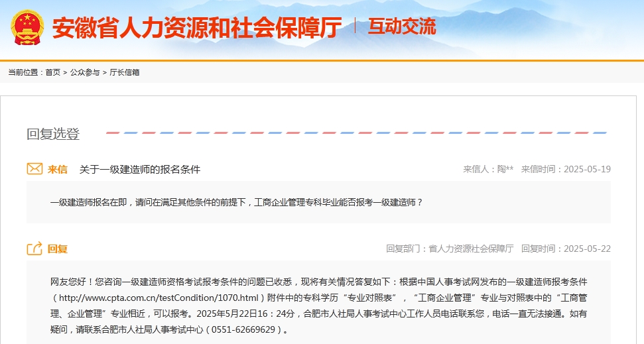The image size is (644, 344).
Task: Click the orange 回复 label
Action: [x=58, y=249]
